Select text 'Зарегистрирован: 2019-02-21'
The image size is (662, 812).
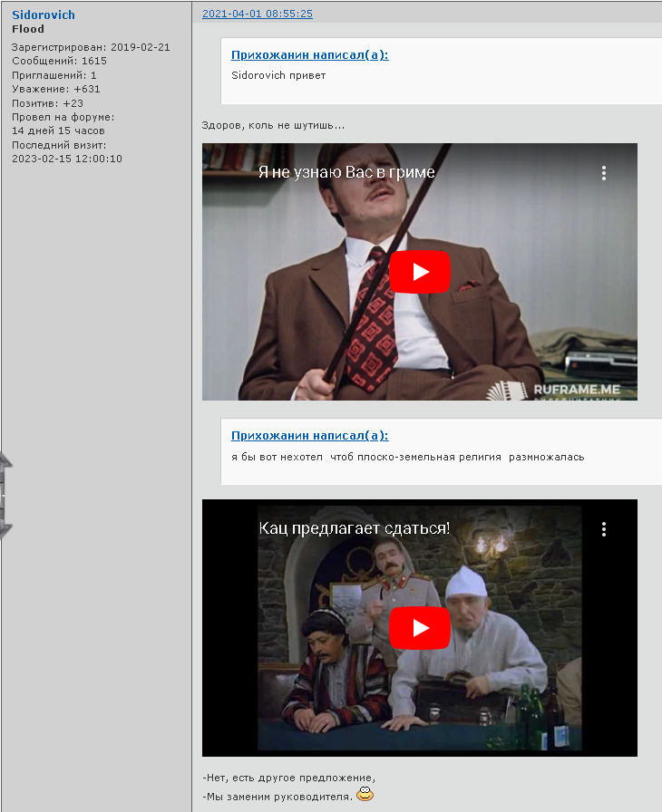click(92, 47)
